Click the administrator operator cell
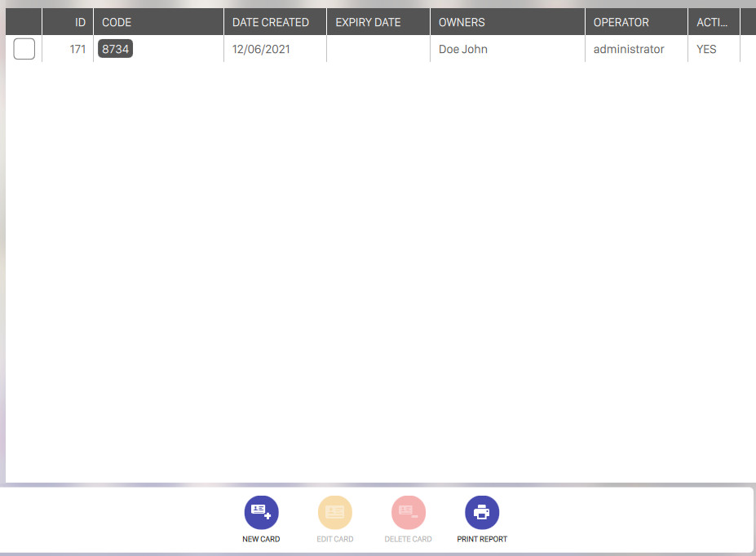756x556 pixels. [629, 49]
